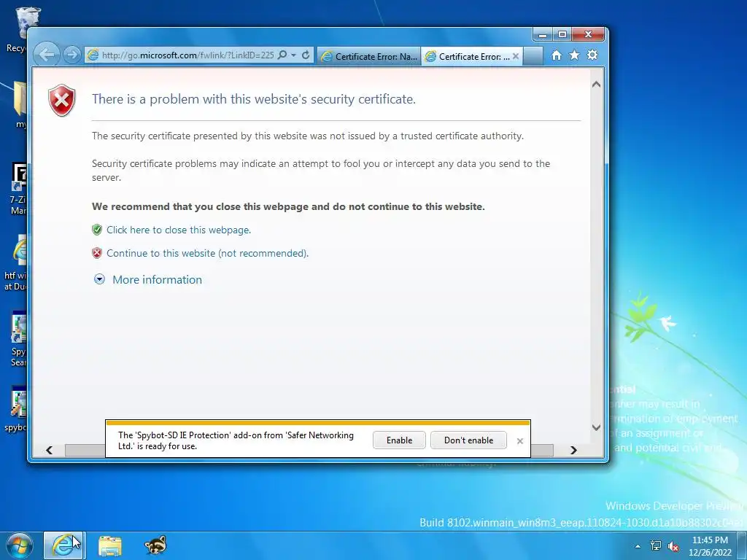Click the large red certificate error shield
The width and height of the screenshot is (747, 560).
(62, 100)
